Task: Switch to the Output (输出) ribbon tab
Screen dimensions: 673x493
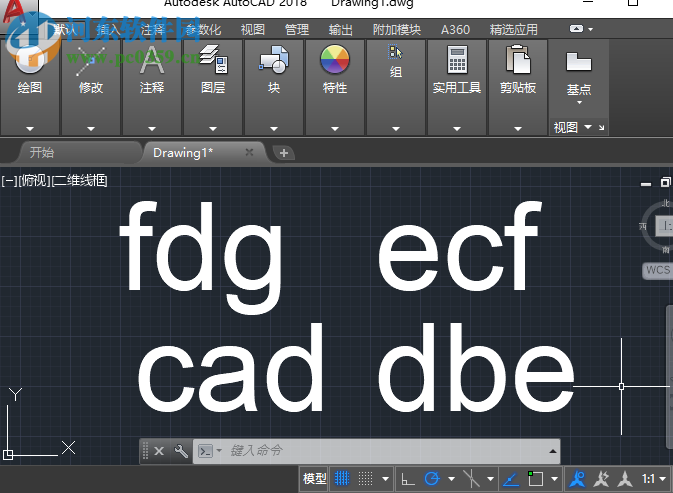Action: [340, 30]
